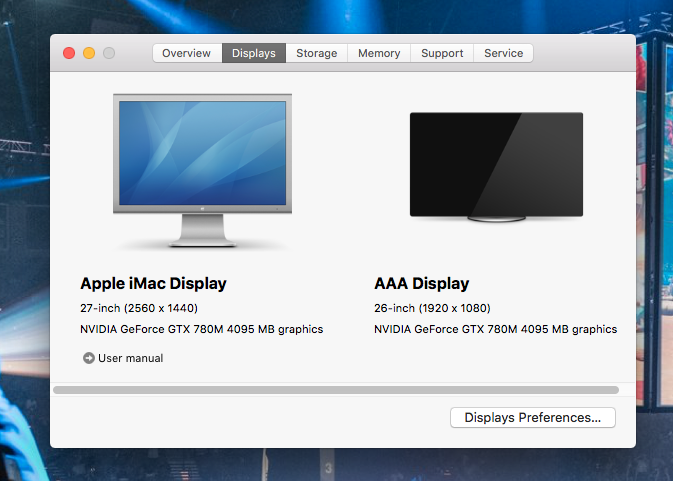Open the User manual link

click(130, 358)
